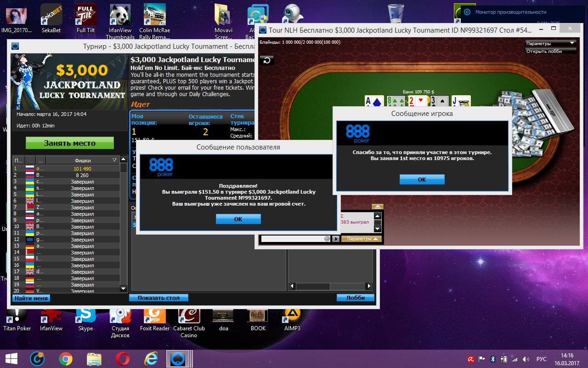Image resolution: width=588 pixels, height=368 pixels.
Task: Launch Titan Poker desktop shortcut
Action: point(17,319)
